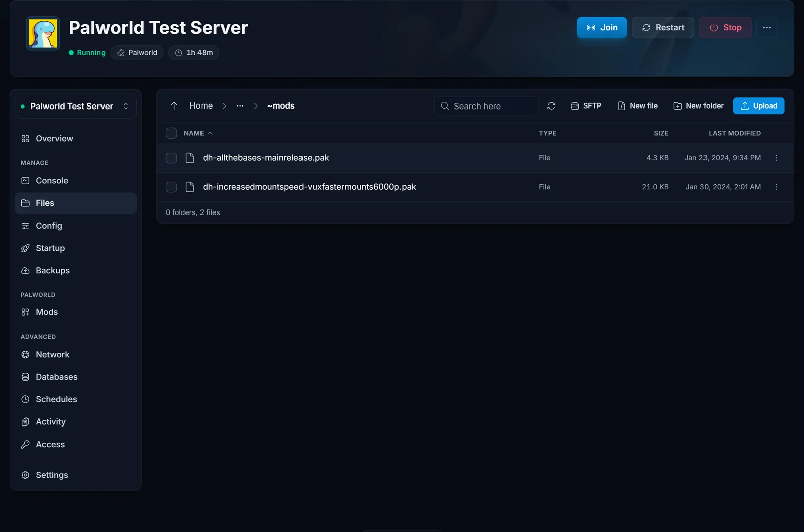Expand the collapsed breadcrumb ellipsis
The image size is (804, 532).
[x=240, y=105]
